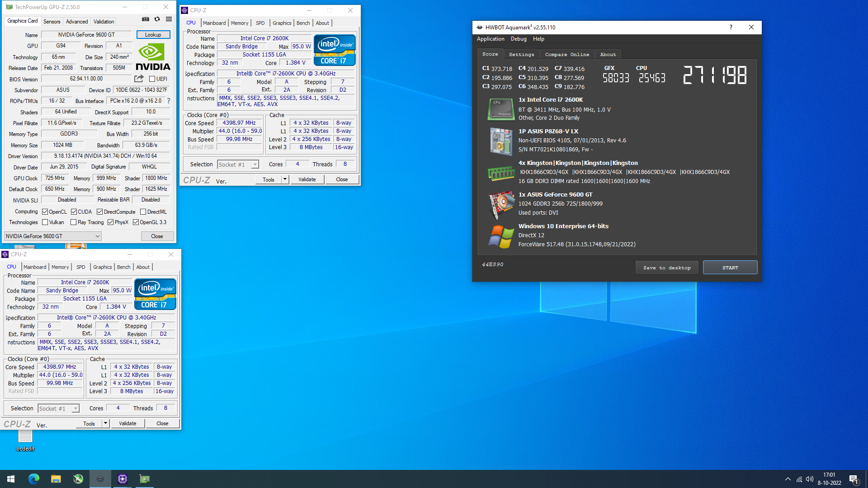This screenshot has width=868, height=488.
Task: Click Validate in lower CPU-Z window
Action: coord(127,423)
